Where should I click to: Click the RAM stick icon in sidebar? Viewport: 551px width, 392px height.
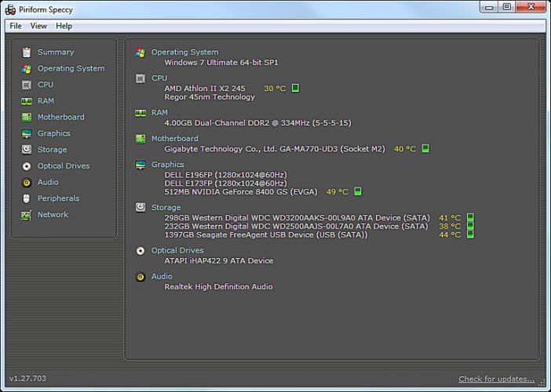pos(27,101)
